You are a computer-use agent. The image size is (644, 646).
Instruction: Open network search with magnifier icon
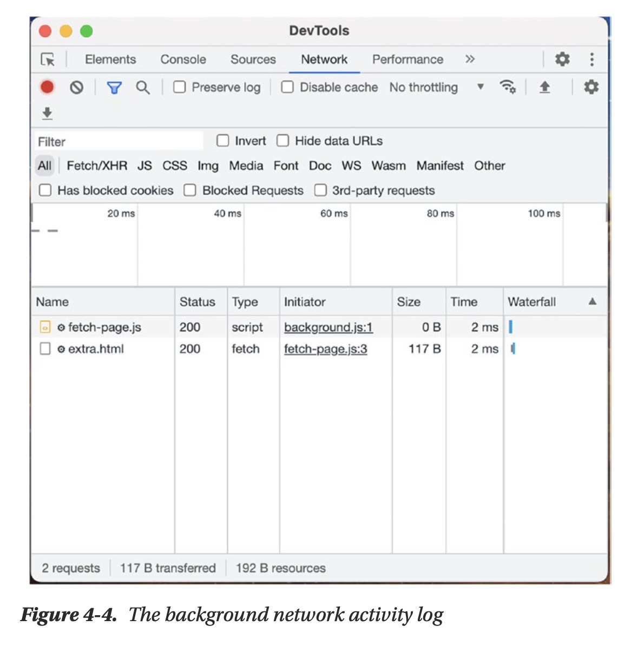tap(143, 88)
